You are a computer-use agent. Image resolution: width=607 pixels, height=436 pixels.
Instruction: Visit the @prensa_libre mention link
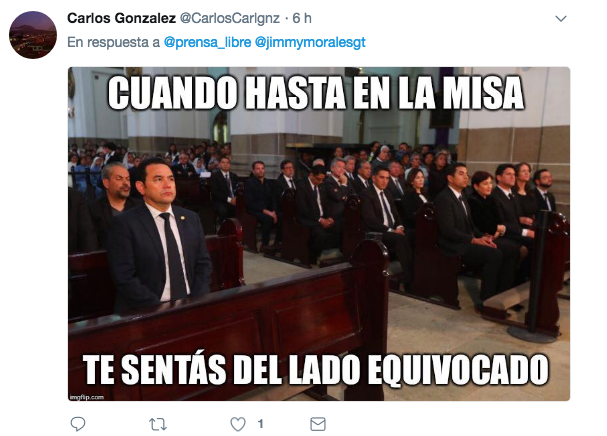click(207, 42)
